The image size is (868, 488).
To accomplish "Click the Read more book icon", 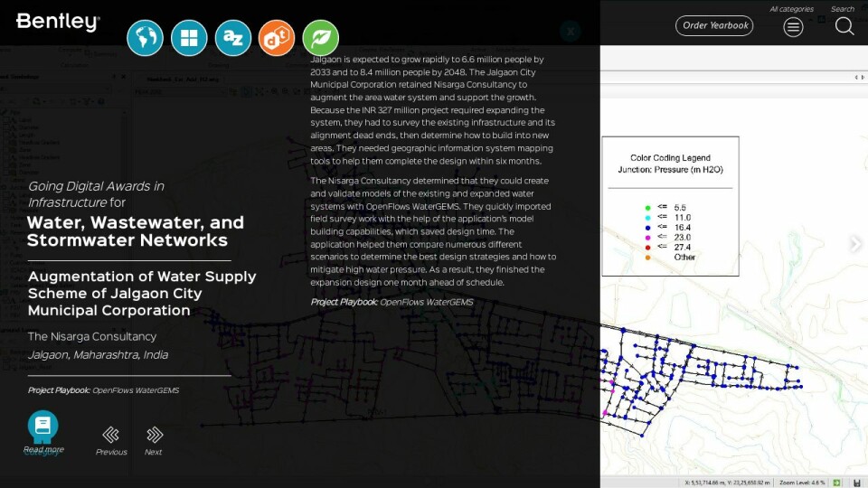I will [43, 426].
